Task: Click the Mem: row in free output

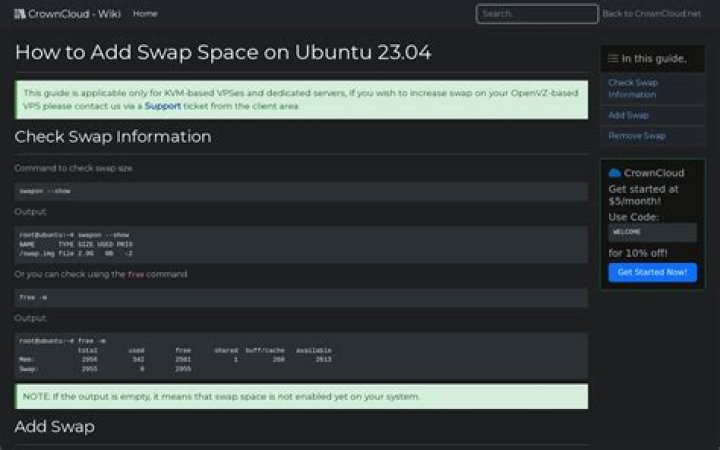Action: tap(175, 360)
